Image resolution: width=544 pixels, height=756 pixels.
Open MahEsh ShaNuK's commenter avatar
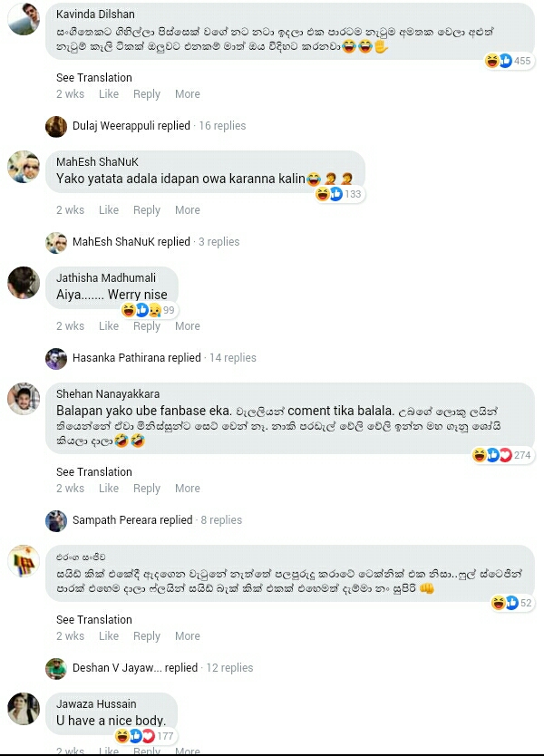click(x=24, y=167)
